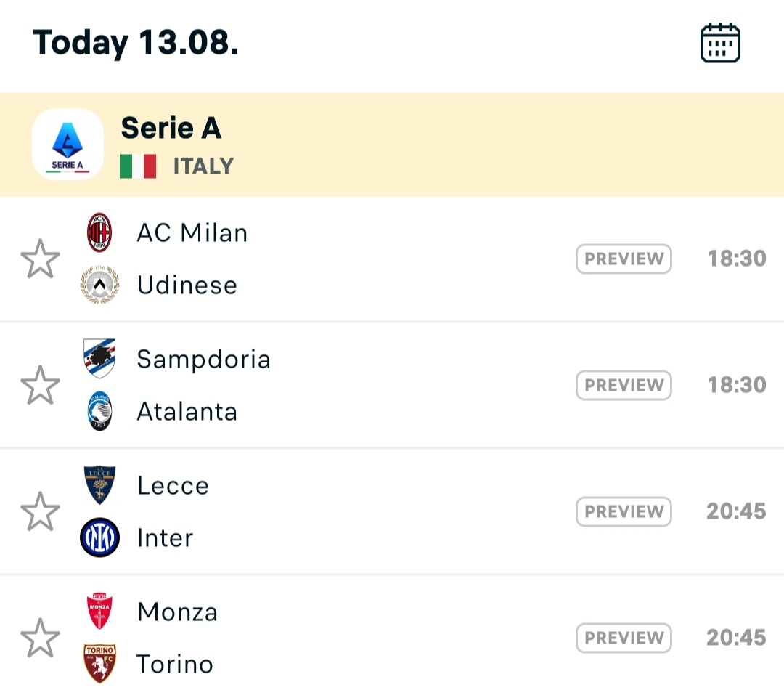This screenshot has width=784, height=698.
Task: Open the calendar date picker icon
Action: coord(720,43)
